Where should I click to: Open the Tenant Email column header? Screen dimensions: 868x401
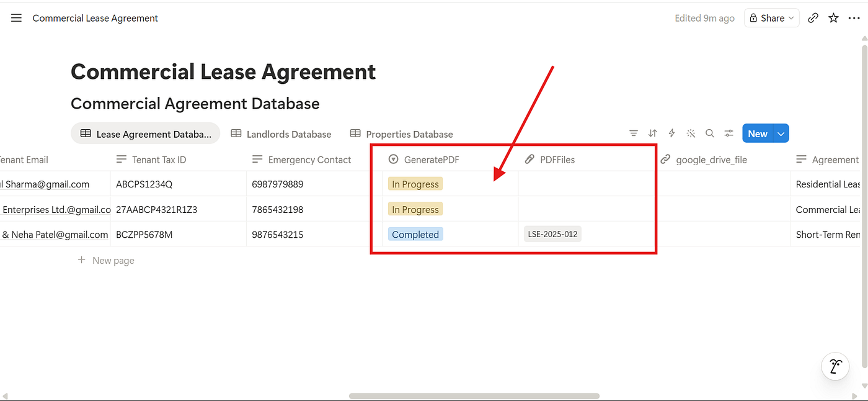coord(24,160)
